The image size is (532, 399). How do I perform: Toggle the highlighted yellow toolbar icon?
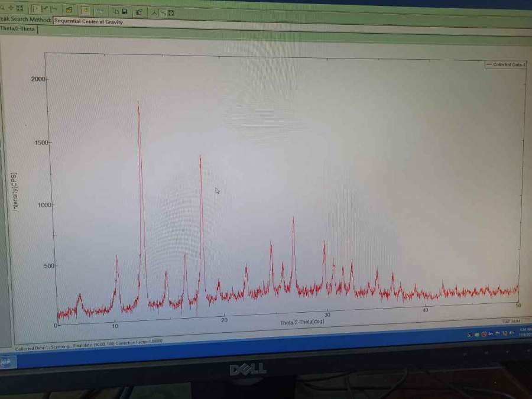click(x=86, y=11)
